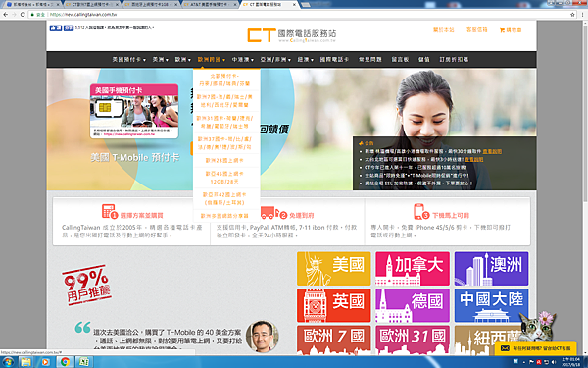
Task: Open 常見問題 in navigation bar
Action: (x=370, y=59)
